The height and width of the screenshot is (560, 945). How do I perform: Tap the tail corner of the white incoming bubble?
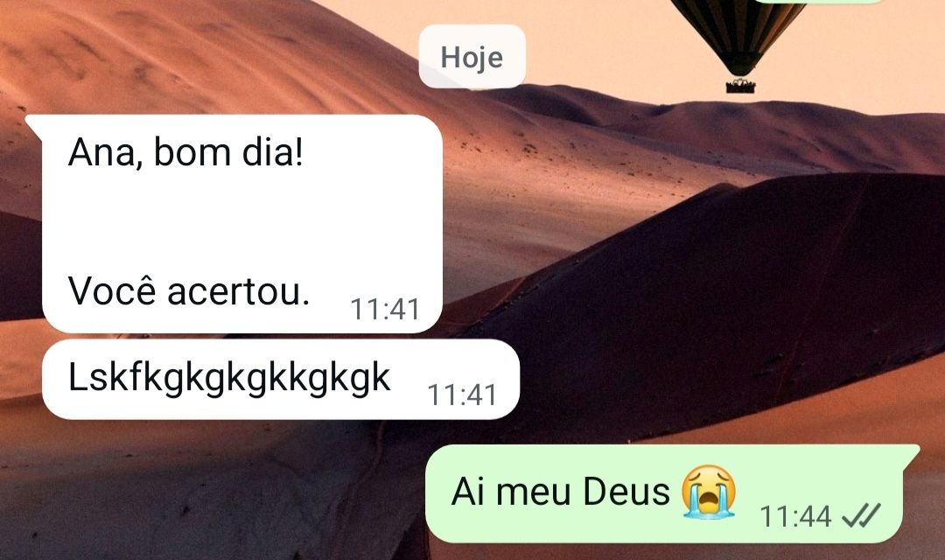click(x=32, y=123)
